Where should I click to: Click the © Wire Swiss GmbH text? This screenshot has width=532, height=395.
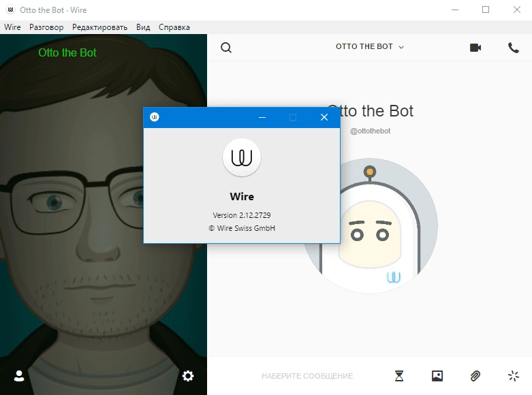[242, 228]
